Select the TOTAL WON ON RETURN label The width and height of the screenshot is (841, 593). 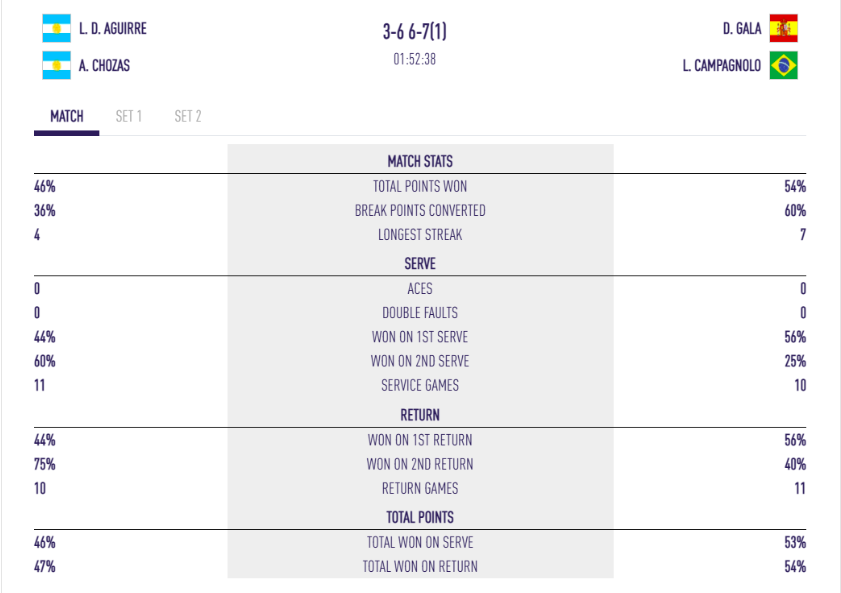[x=420, y=567]
